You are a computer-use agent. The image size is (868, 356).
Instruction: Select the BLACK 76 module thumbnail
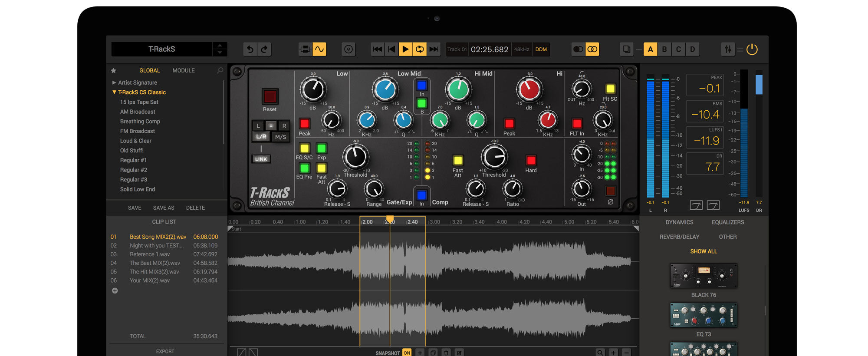pos(704,276)
